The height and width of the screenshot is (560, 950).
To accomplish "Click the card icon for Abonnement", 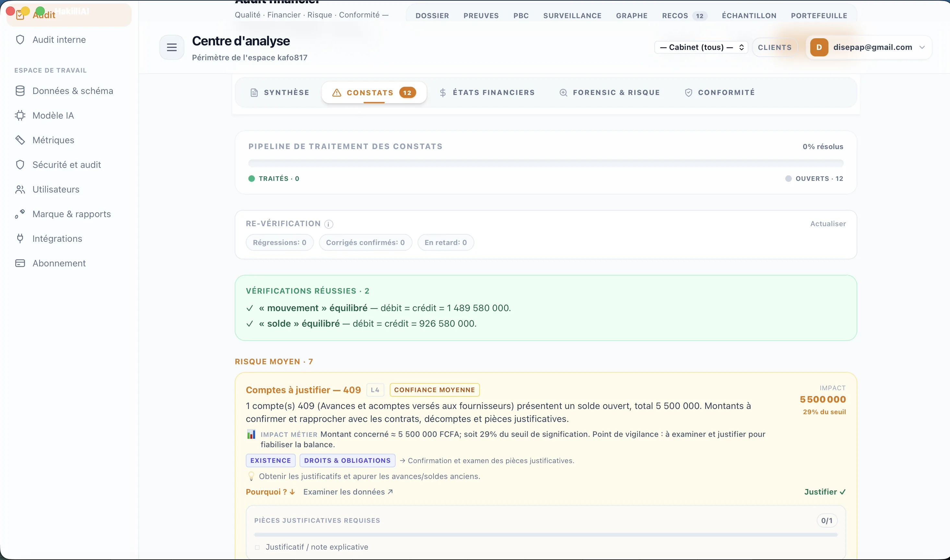I will (x=20, y=263).
